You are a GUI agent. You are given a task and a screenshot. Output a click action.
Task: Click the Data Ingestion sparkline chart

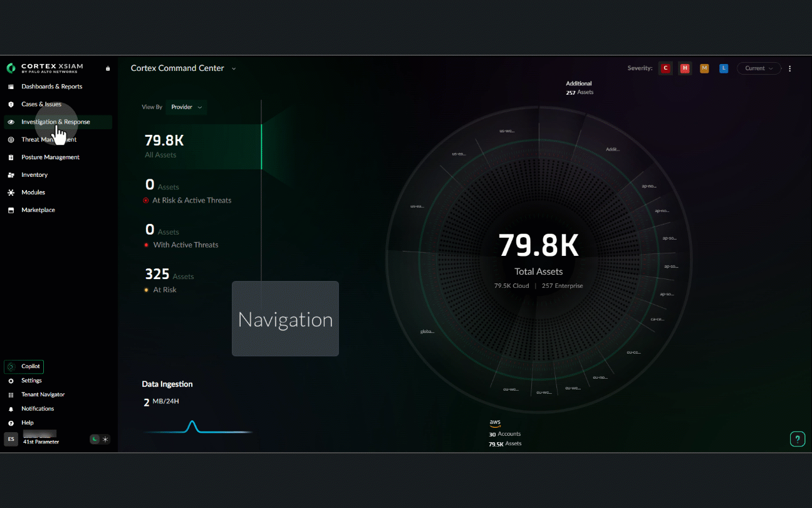click(x=197, y=428)
